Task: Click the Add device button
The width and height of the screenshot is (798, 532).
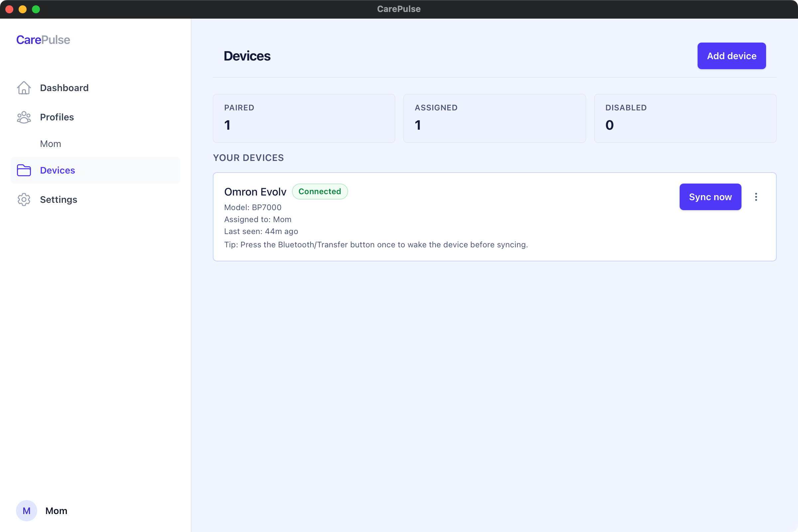Action: 731,56
